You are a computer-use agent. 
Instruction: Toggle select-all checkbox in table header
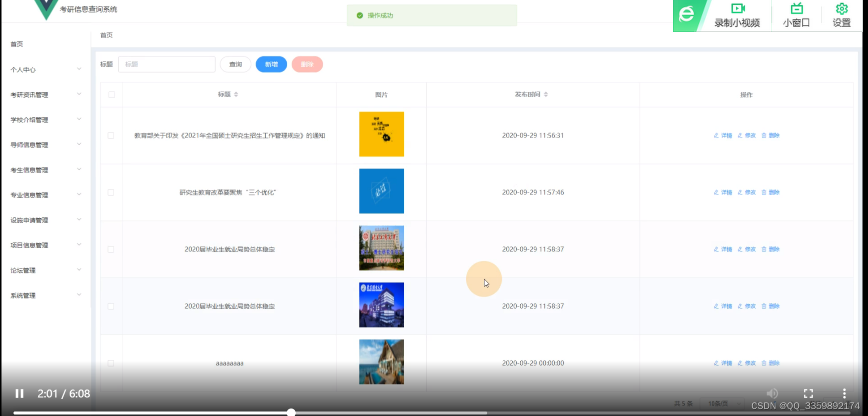point(112,95)
